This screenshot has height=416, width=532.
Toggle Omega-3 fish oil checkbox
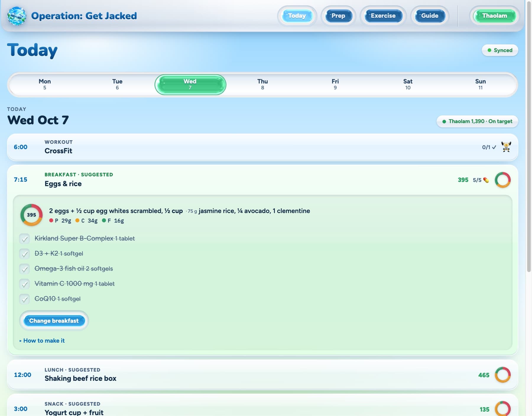click(x=25, y=269)
